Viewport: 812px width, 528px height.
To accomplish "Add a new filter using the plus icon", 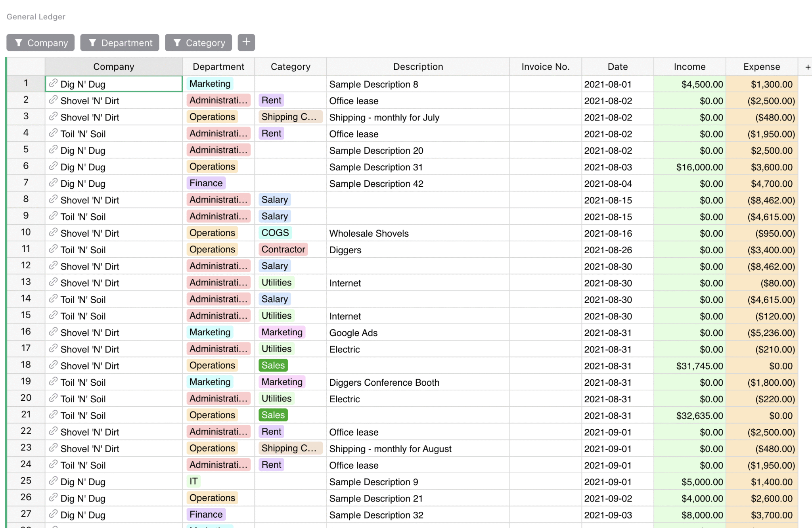I will click(246, 42).
